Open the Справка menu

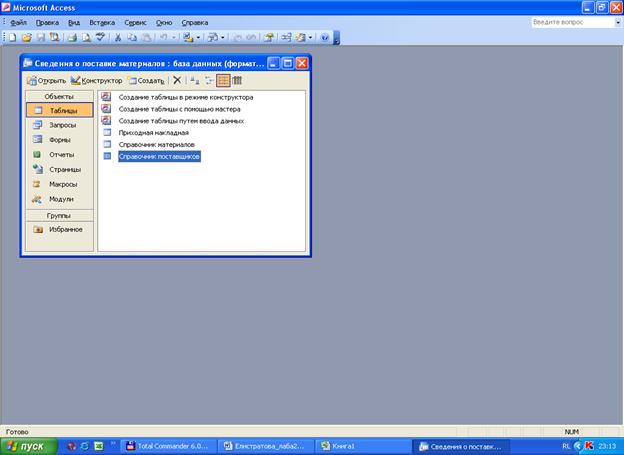tap(195, 23)
